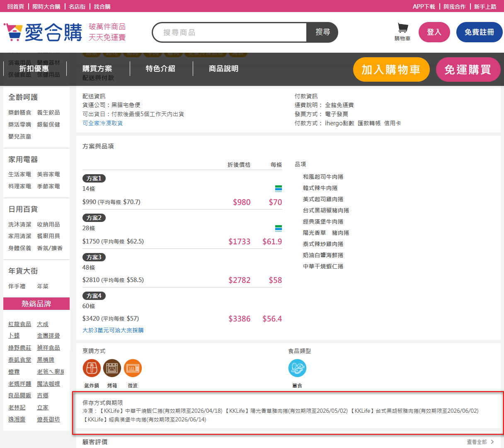Open 季節家電 sidebar category
Image resolution: width=504 pixels, height=448 pixels.
point(48,186)
